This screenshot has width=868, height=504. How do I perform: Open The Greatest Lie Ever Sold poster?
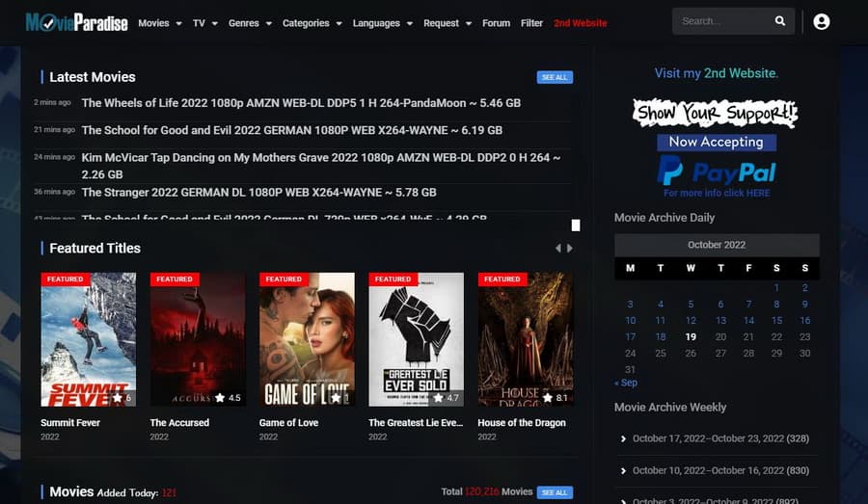point(417,339)
